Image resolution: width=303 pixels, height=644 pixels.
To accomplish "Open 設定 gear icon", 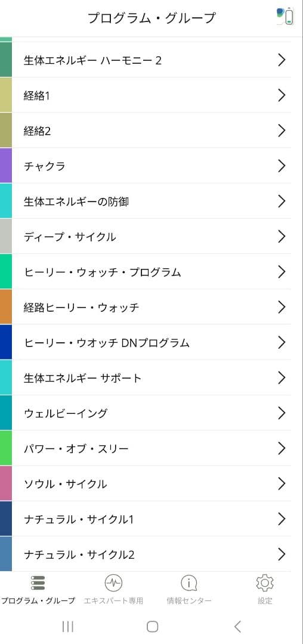I will (x=265, y=583).
